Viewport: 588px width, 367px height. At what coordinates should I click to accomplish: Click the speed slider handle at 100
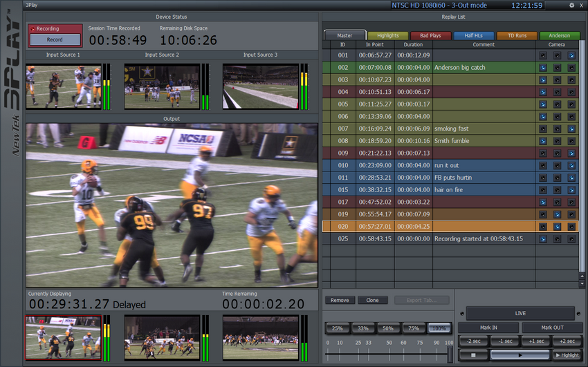pos(450,355)
